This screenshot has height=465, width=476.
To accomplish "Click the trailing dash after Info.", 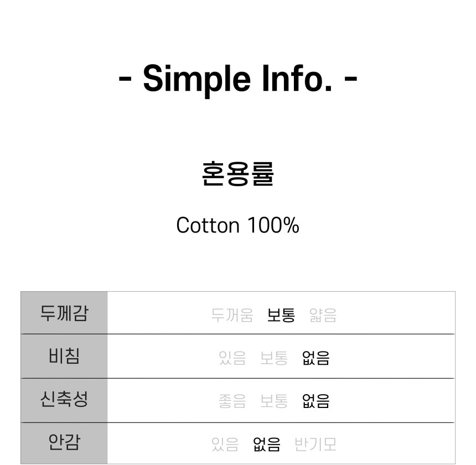I will (350, 79).
